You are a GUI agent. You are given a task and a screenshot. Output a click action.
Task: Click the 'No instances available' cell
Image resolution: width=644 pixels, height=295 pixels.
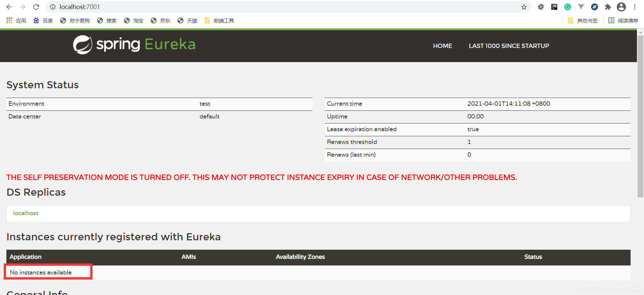click(41, 273)
